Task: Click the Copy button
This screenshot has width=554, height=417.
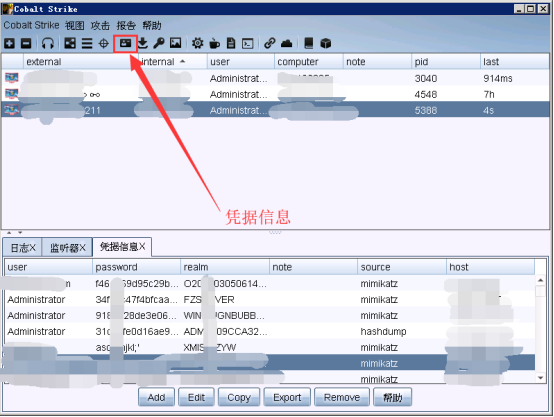Action: 239,398
